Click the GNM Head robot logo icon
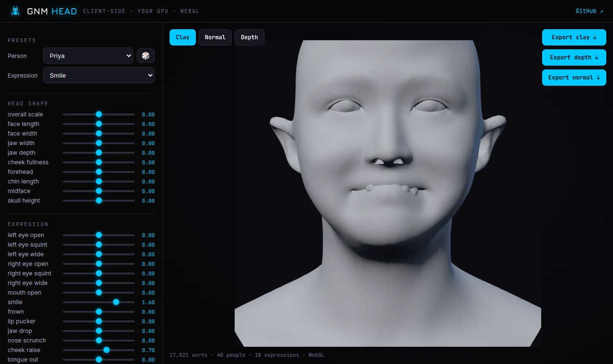Viewport: 613px width, 364px height. click(x=16, y=11)
